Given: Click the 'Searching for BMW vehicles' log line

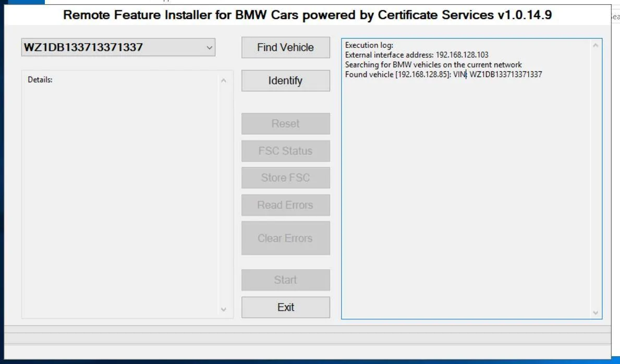Looking at the screenshot, I should click(433, 65).
